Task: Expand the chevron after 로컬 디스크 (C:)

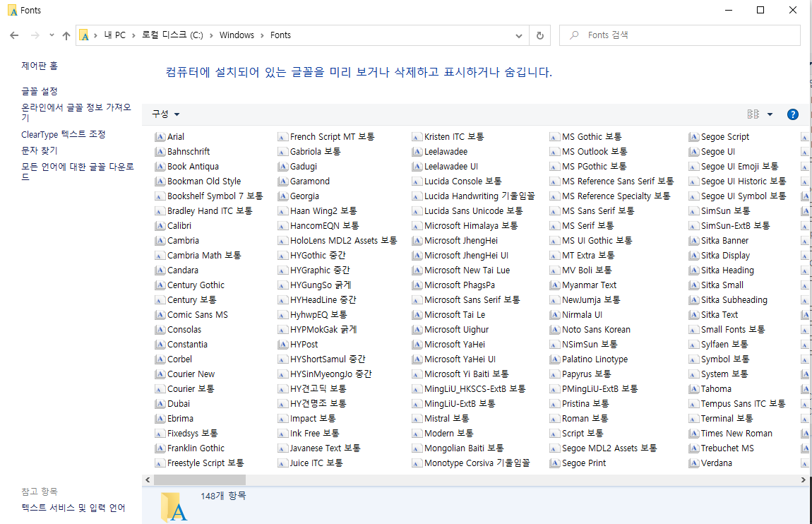Action: (x=211, y=35)
